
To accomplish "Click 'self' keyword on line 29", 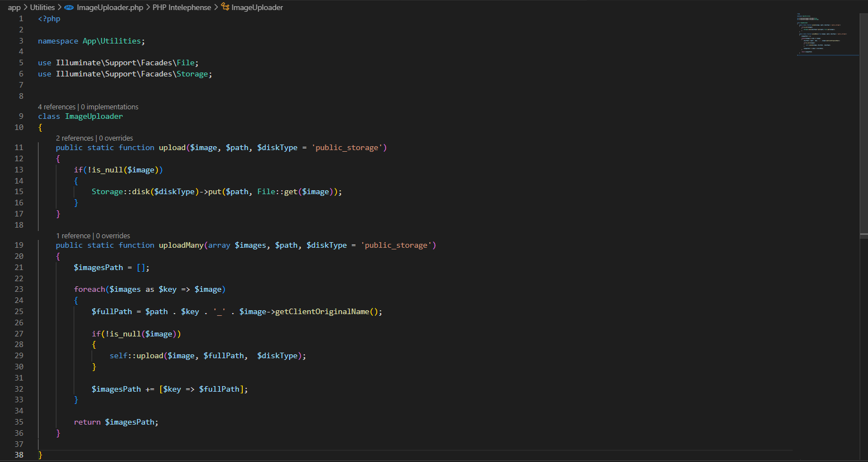I will [x=118, y=355].
